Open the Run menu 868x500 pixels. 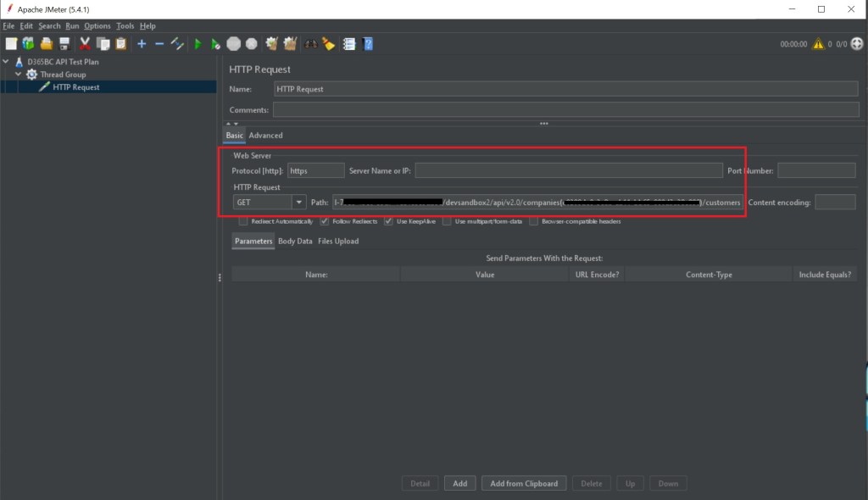coord(72,26)
